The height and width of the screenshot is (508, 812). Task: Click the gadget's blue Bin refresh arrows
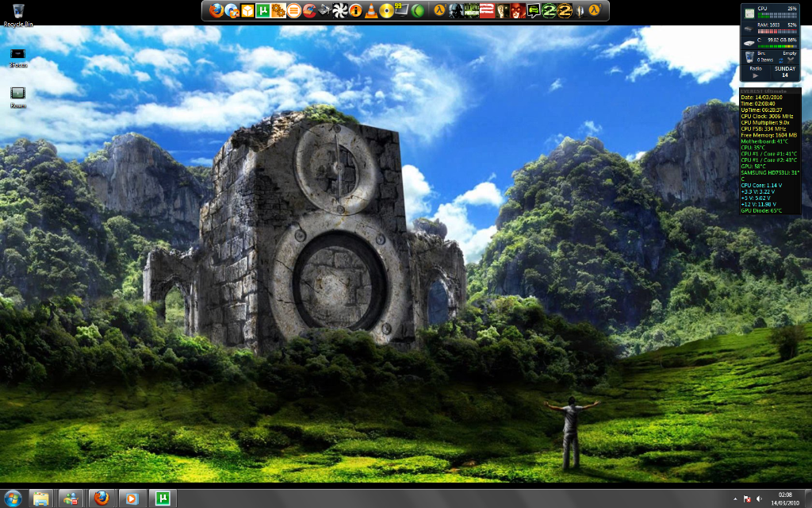pos(781,60)
